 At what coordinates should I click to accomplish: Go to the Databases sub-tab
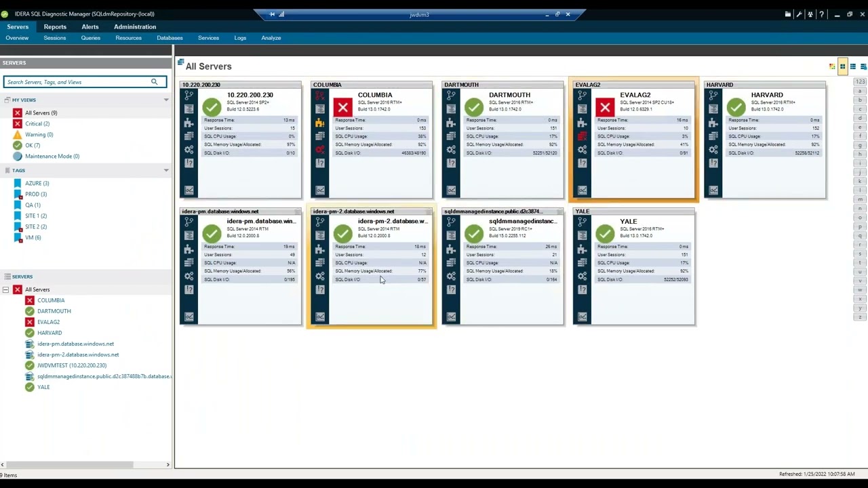[x=170, y=38]
